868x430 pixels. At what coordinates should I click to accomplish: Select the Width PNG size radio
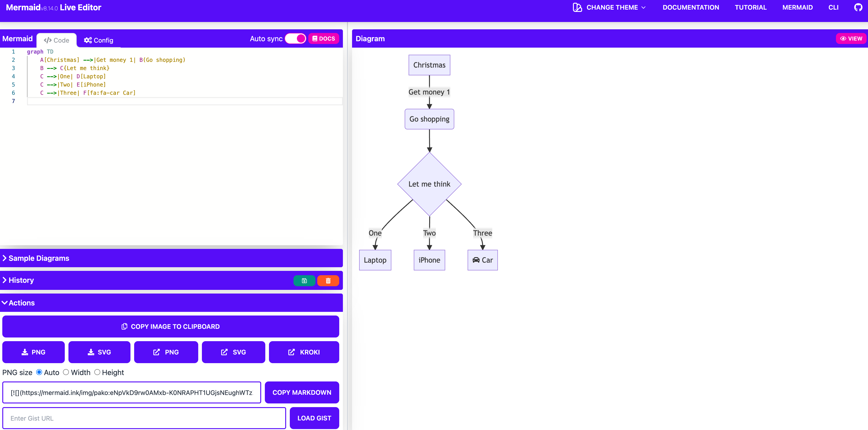66,372
